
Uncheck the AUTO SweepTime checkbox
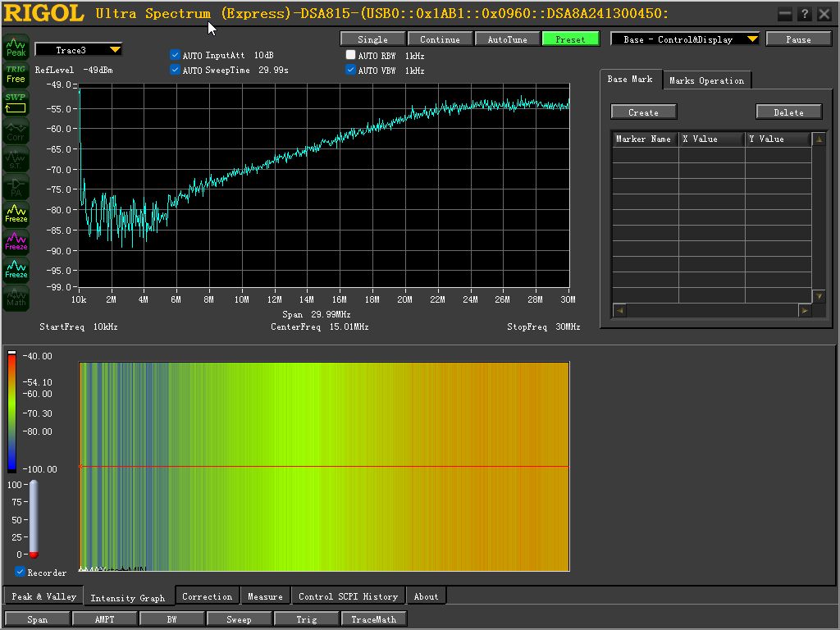tap(175, 71)
